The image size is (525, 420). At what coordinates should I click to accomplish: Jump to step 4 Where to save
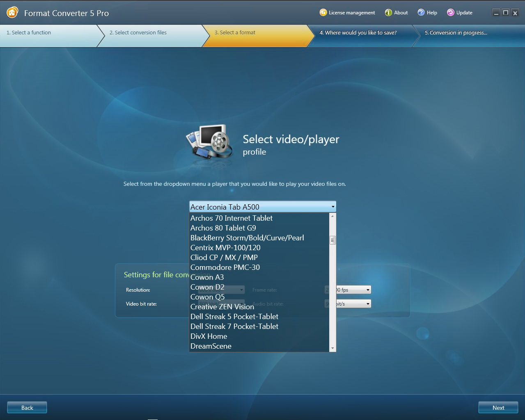coord(358,33)
